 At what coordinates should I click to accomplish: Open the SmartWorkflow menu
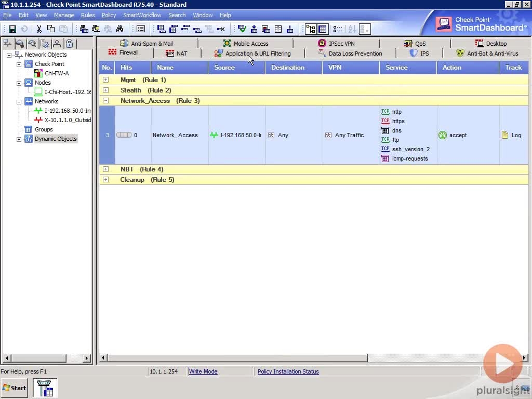(142, 15)
